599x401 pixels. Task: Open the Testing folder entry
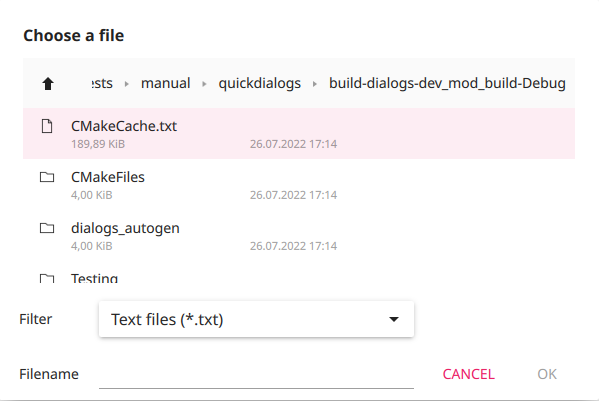[x=299, y=273]
